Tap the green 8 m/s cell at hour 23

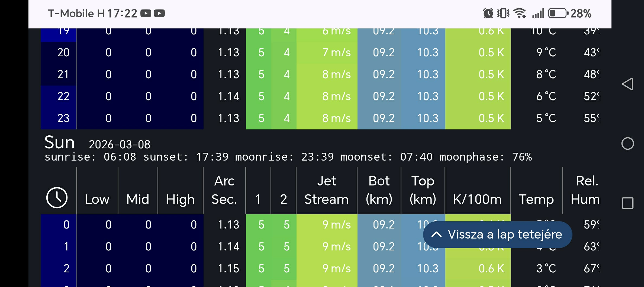pos(336,118)
